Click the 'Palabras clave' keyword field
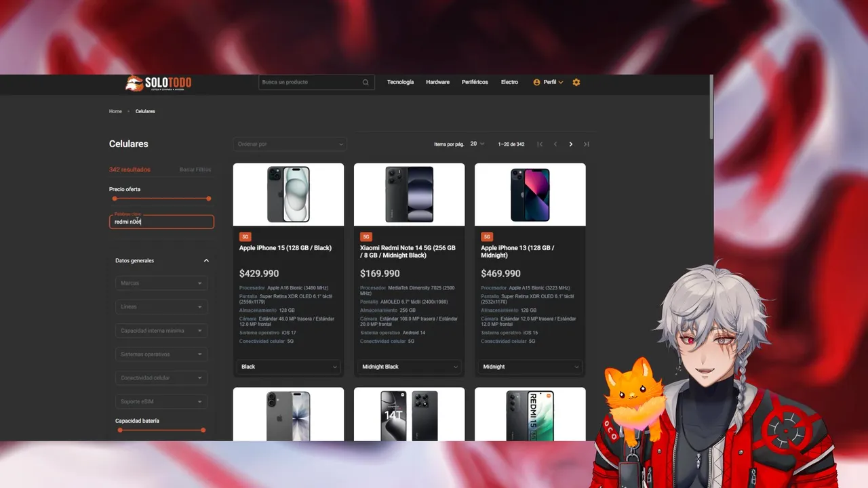This screenshot has height=488, width=868. [x=161, y=222]
